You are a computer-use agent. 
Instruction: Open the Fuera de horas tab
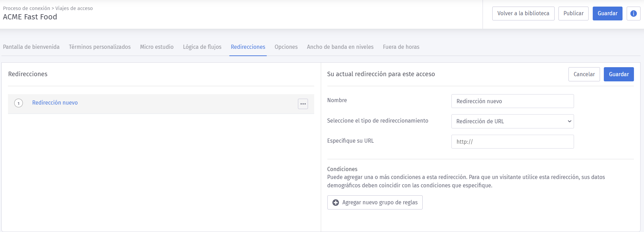[x=401, y=47]
